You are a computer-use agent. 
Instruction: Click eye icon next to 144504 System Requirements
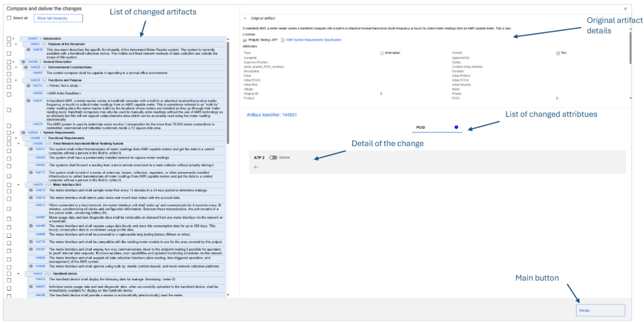24,133
